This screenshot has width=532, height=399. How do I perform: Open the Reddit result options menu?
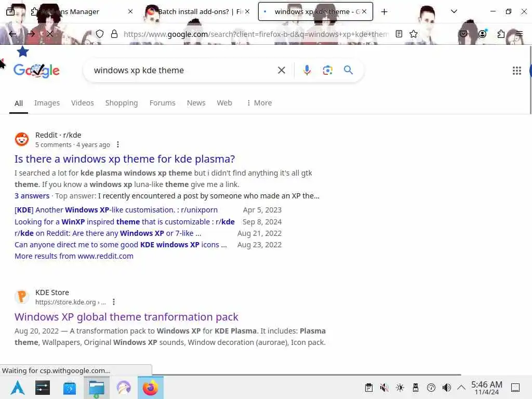(x=118, y=144)
